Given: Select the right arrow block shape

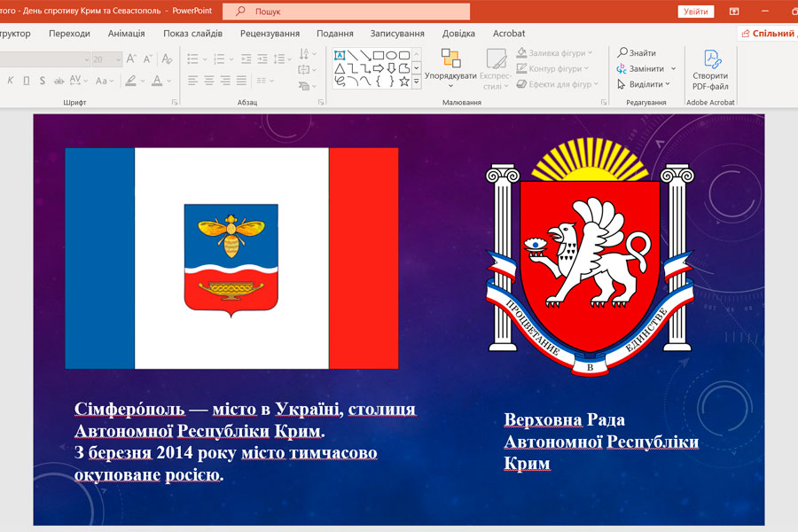Looking at the screenshot, I should (x=378, y=68).
